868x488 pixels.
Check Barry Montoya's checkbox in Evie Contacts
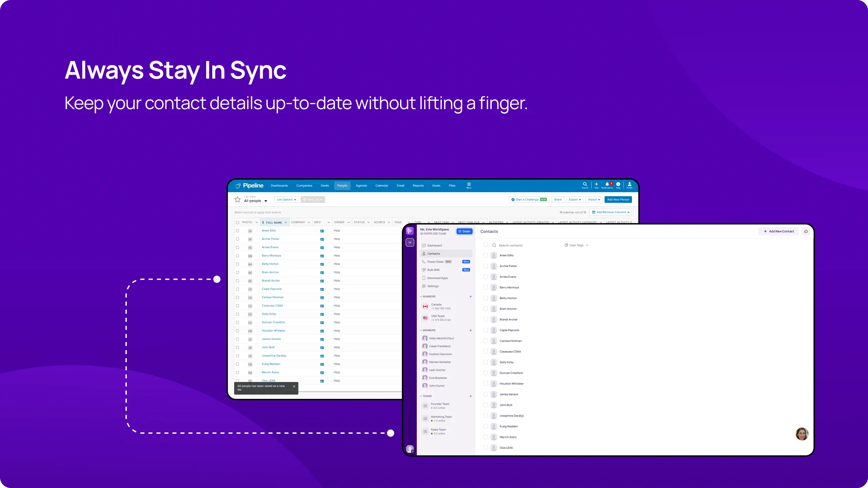click(x=486, y=287)
